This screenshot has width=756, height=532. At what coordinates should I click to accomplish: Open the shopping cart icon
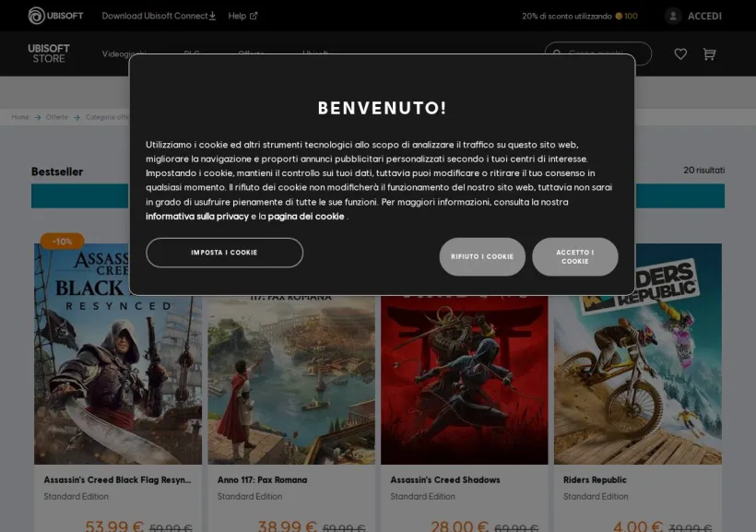coord(709,54)
